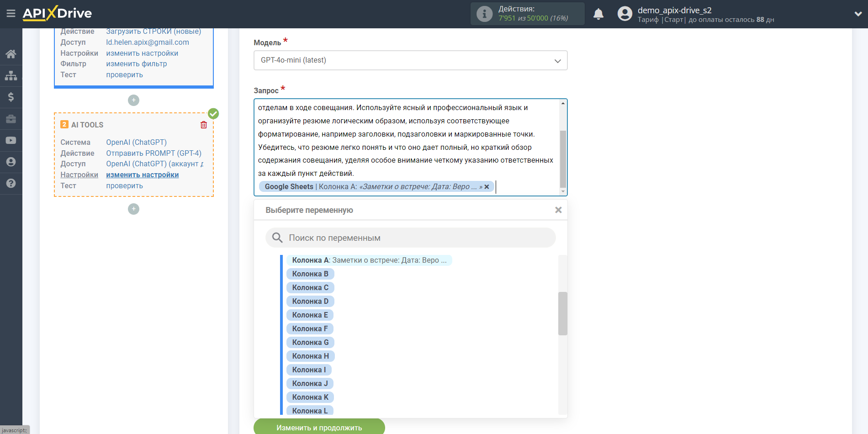Open the connections sitemap sidebar icon

11,75
